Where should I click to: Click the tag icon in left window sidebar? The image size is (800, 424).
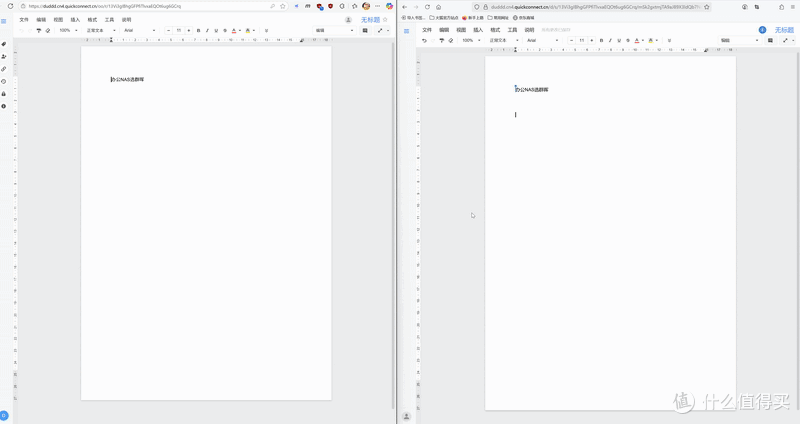pyautogui.click(x=4, y=44)
